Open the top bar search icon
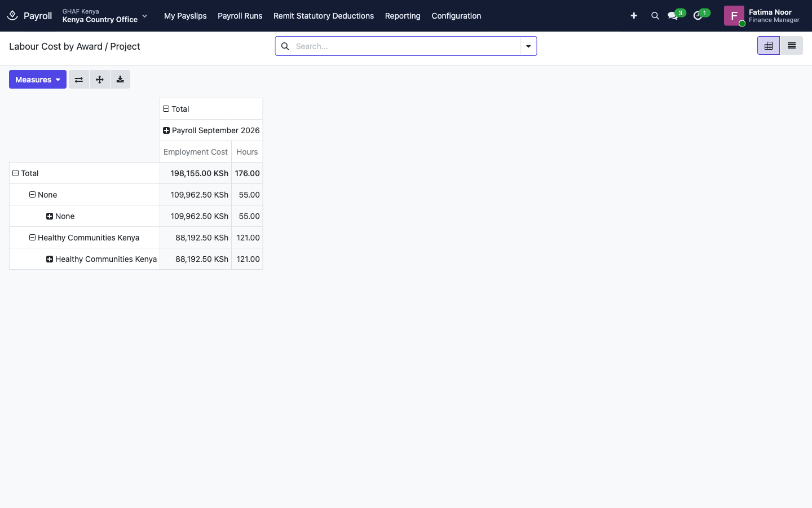Image resolution: width=812 pixels, height=508 pixels. (655, 16)
